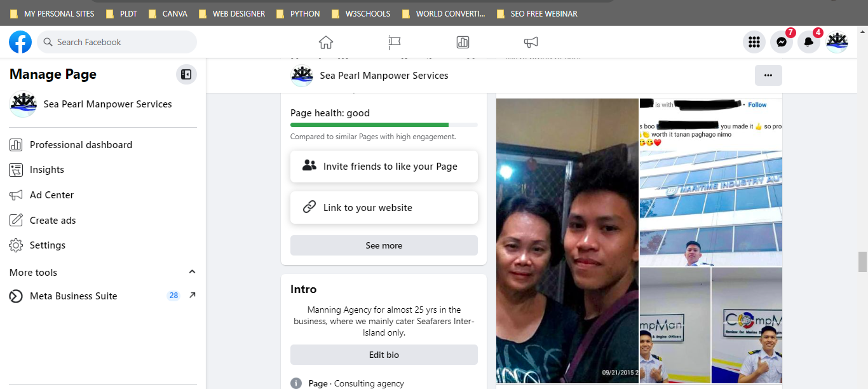Click the Ad Center megaphone icon in sidebar
The image size is (868, 389).
16,195
